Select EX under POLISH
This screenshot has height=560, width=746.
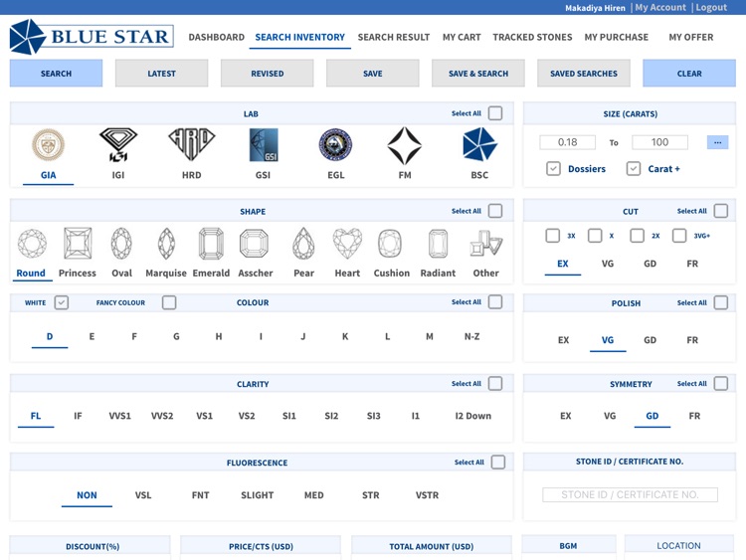point(563,340)
